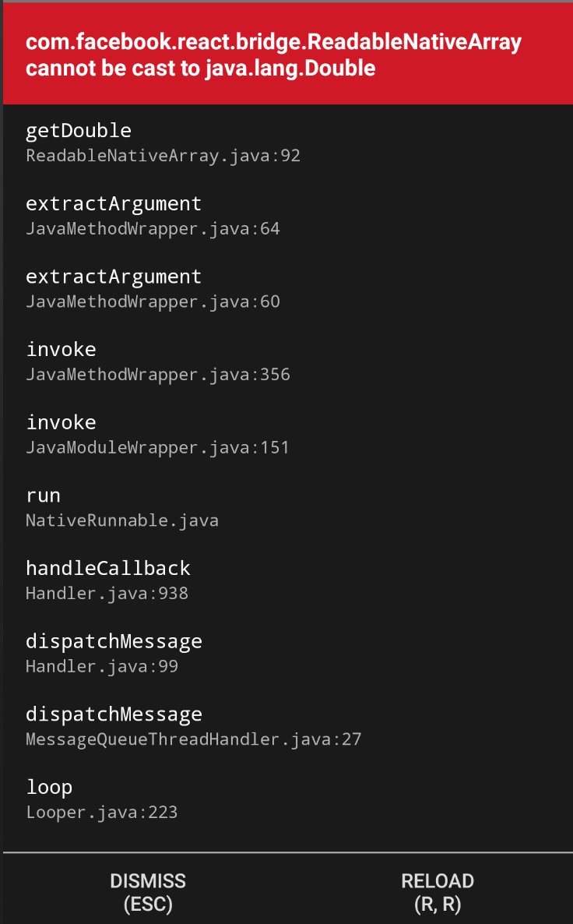Open the invoke frame in JavaMethodWrapper.java

(x=62, y=349)
